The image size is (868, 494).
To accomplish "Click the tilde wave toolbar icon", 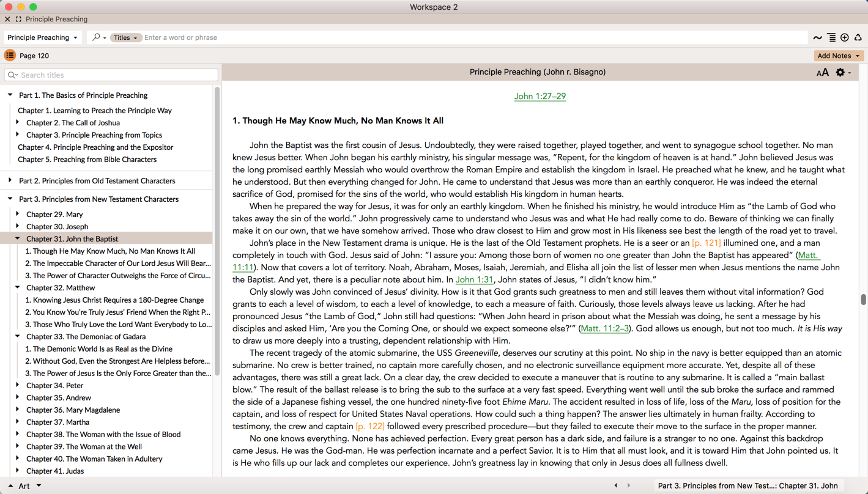I will [818, 38].
